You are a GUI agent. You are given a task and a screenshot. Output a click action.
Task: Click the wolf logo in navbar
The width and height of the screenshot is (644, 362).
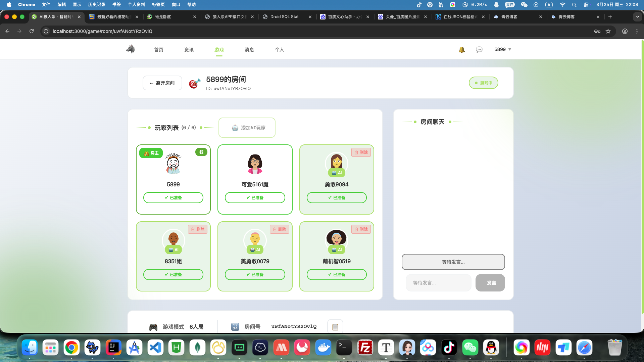[131, 49]
